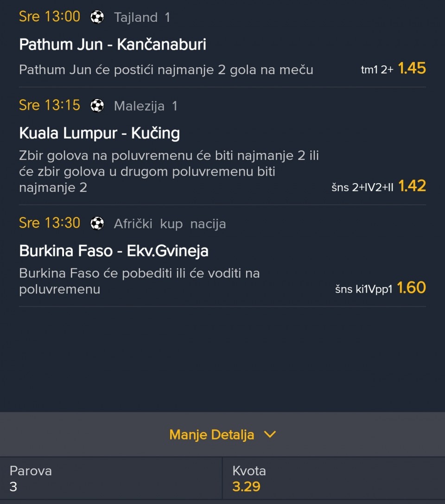The image size is (445, 504).
Task: Click the Parova count of 3
Action: 13,486
